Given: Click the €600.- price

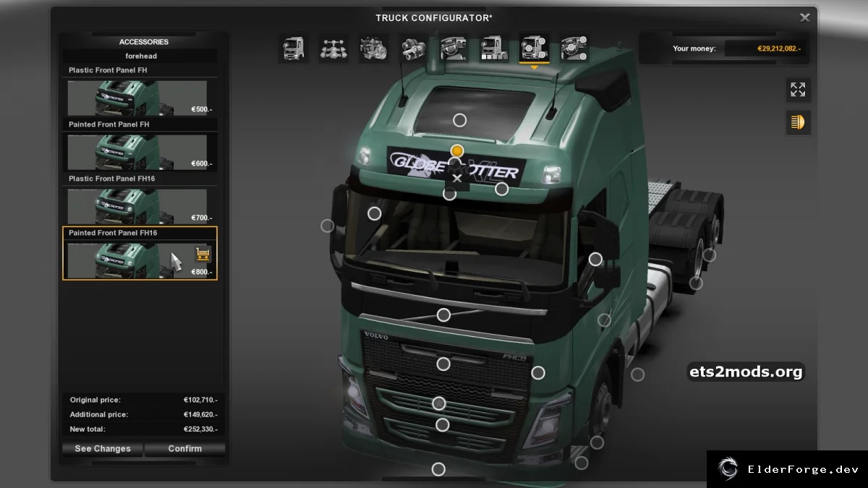Looking at the screenshot, I should click(202, 164).
